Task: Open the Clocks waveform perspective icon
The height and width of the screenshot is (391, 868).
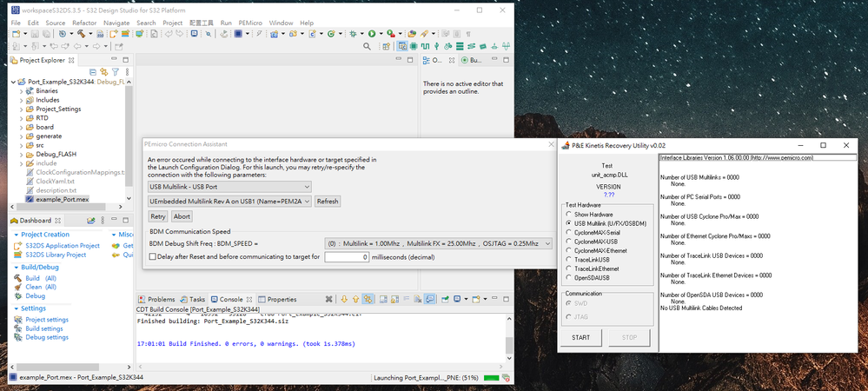Action: pos(426,47)
